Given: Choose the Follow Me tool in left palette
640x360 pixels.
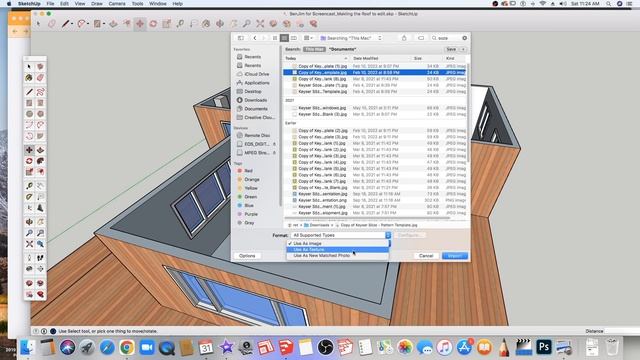Looking at the screenshot, I should (40, 161).
